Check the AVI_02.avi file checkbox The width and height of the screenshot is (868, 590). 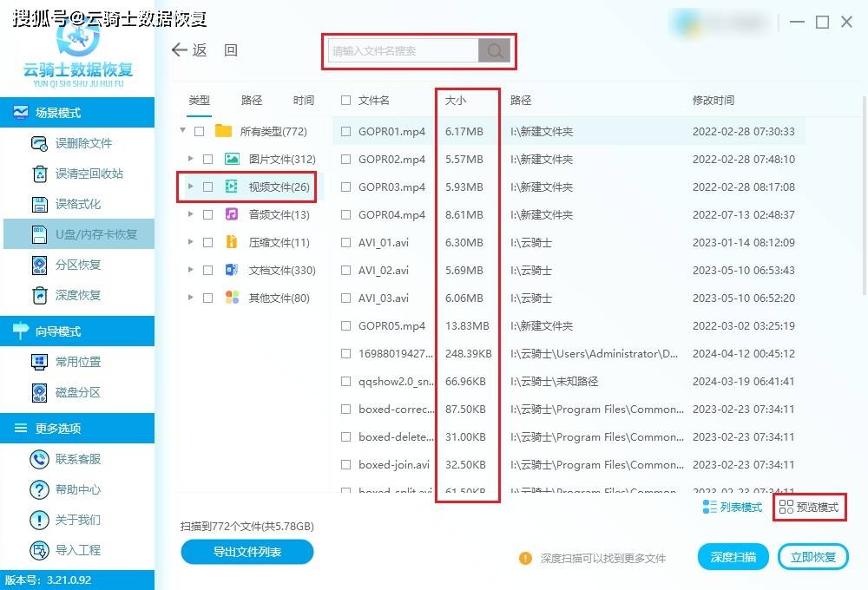click(x=346, y=271)
